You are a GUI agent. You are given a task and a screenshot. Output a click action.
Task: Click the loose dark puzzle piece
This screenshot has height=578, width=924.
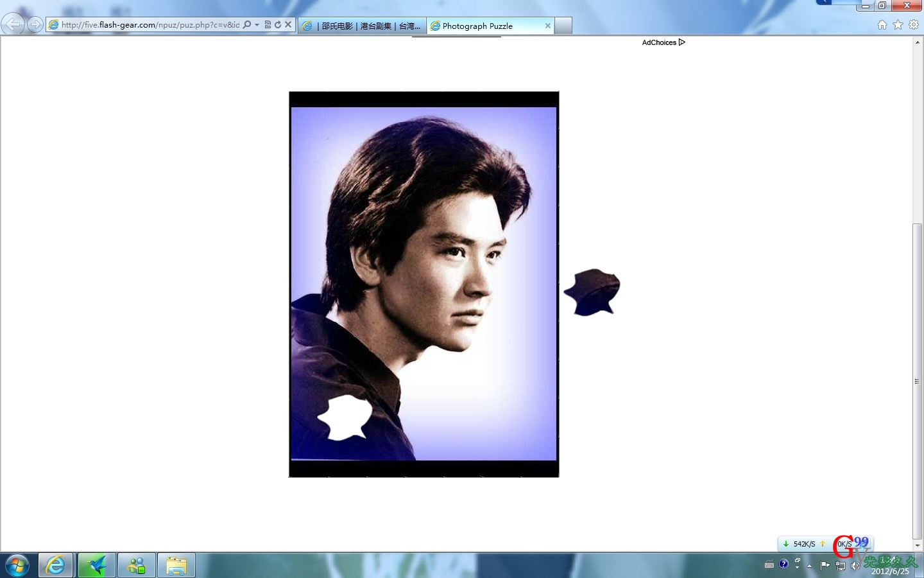pos(593,292)
